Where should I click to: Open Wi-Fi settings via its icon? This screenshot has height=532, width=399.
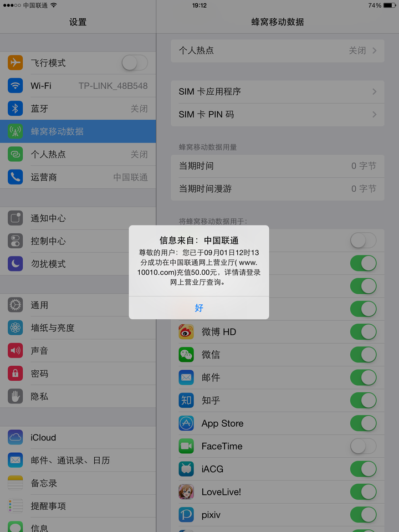tap(16, 85)
